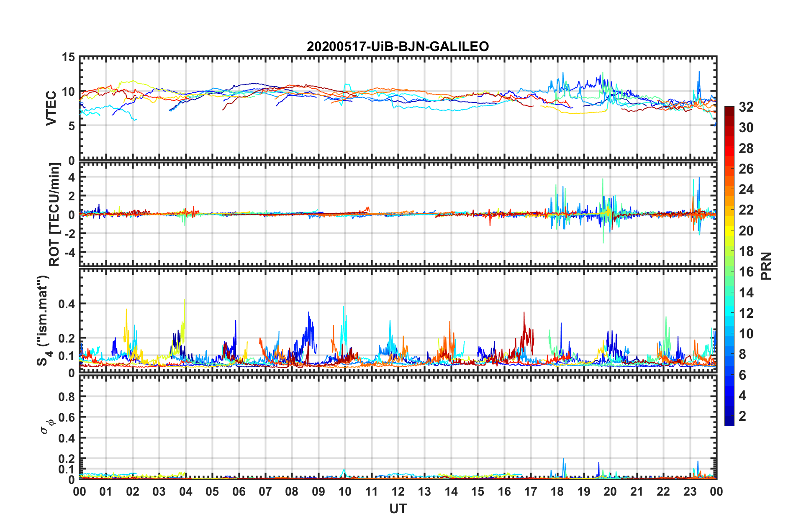Image resolution: width=796 pixels, height=532 pixels.
Task: Click UT time tick 23
Action: (x=690, y=491)
